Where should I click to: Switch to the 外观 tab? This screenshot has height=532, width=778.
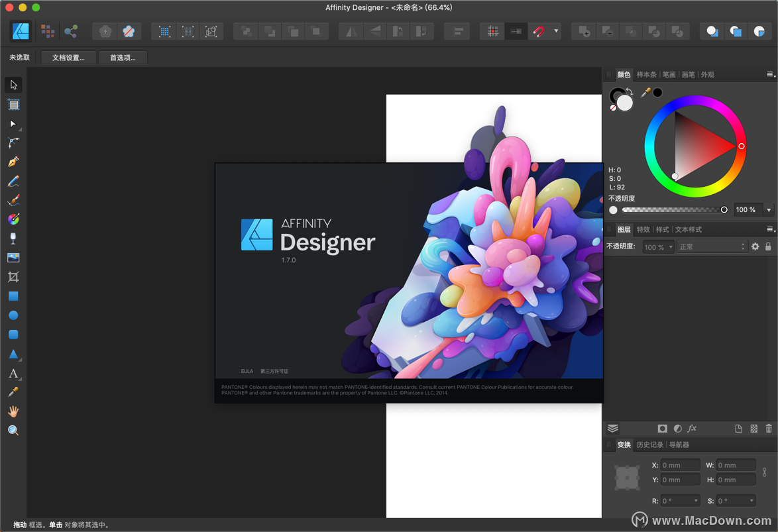pos(707,74)
